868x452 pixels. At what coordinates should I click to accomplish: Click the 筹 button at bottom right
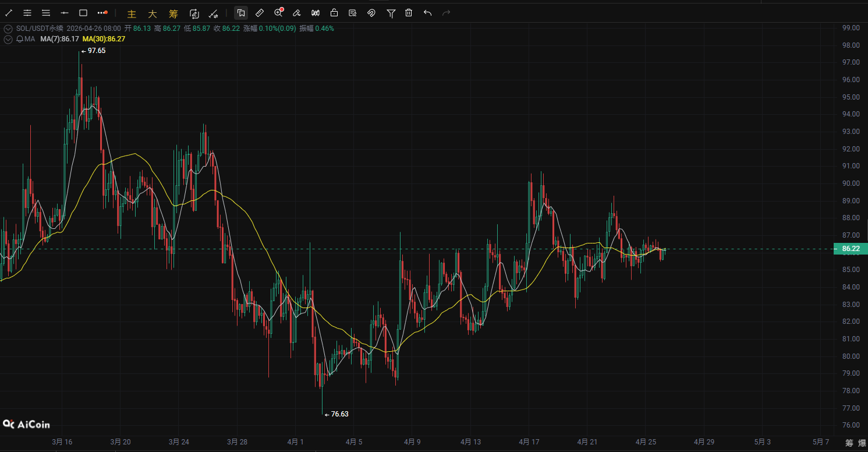849,443
